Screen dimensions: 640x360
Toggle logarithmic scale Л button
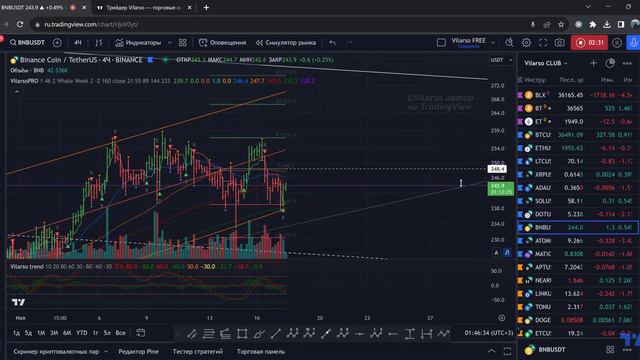(507, 253)
